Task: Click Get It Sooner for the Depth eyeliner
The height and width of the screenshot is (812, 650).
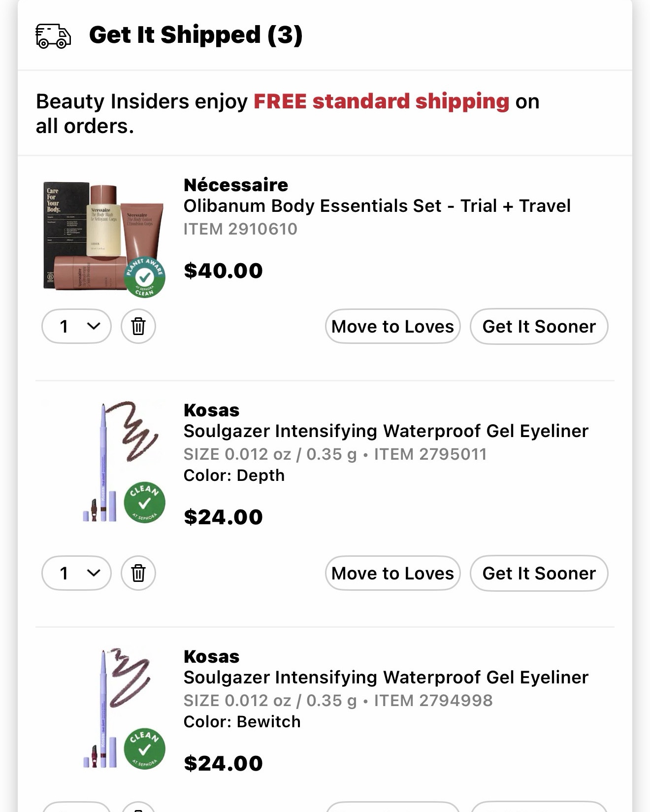Action: (539, 573)
